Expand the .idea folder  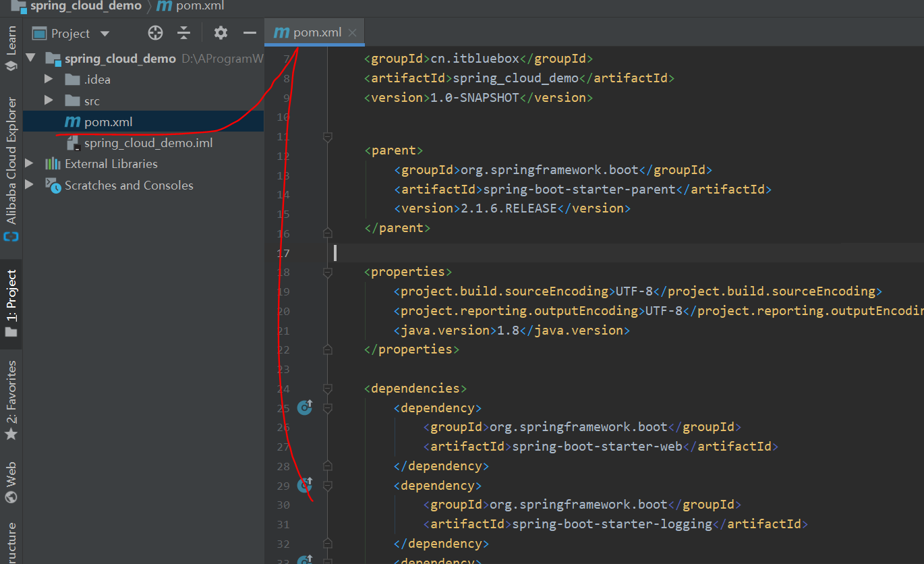[48, 80]
